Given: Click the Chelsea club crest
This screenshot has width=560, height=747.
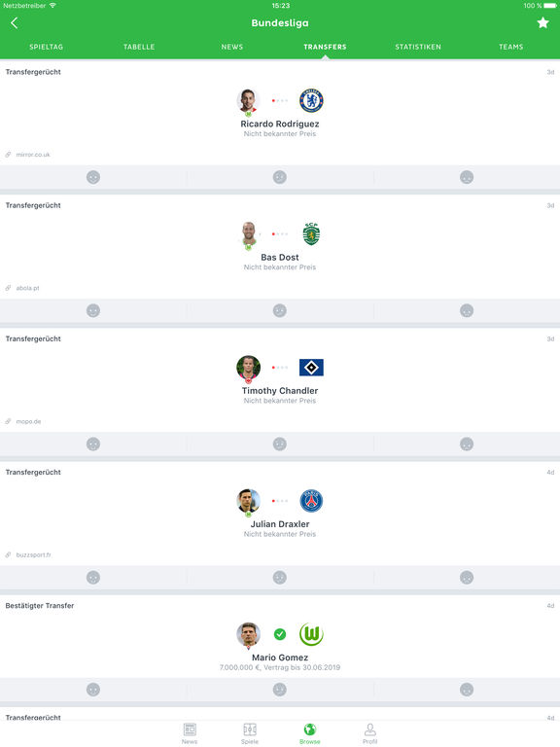Looking at the screenshot, I should coord(311,100).
